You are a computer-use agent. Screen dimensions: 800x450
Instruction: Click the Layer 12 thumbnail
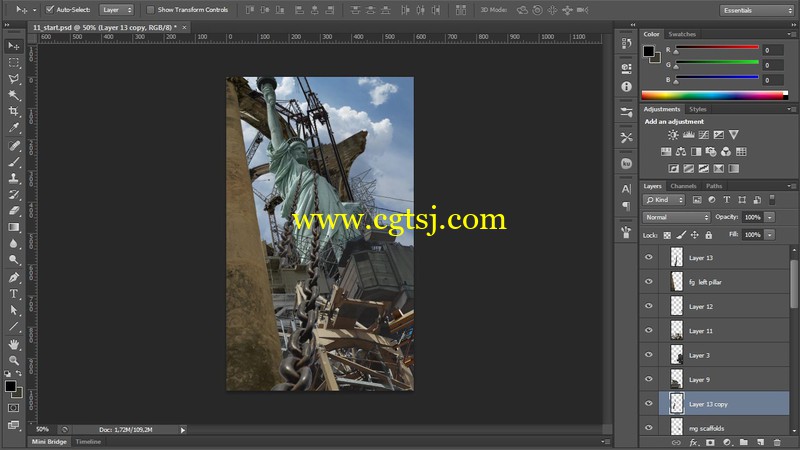coord(677,306)
